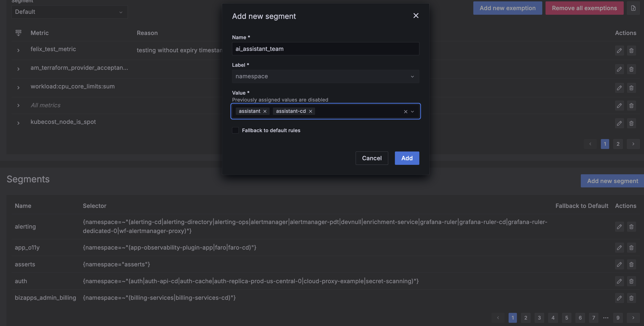Image resolution: width=644 pixels, height=326 pixels.
Task: Edit the bizapps_admin_billing segment
Action: coord(619,298)
